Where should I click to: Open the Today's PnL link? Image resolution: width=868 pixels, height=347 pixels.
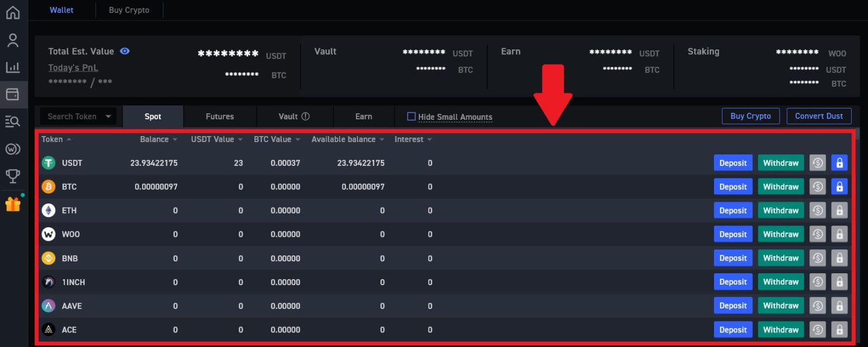tap(73, 68)
